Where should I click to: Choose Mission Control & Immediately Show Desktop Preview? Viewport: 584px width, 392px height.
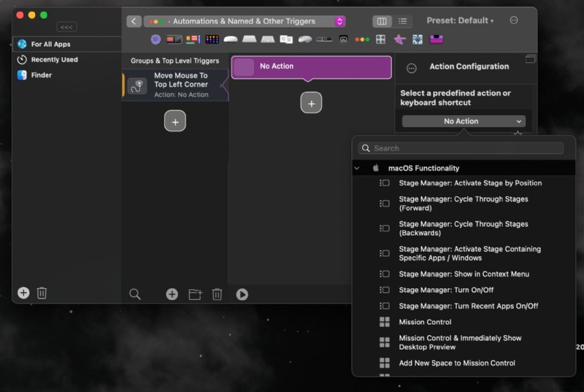tap(464, 342)
